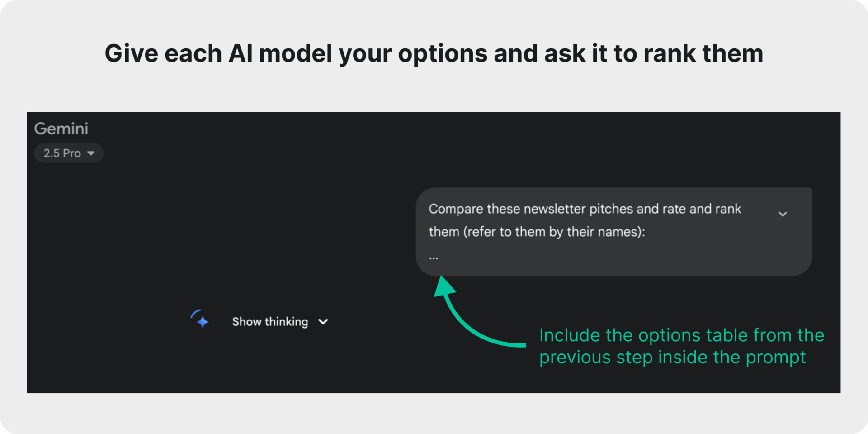Viewport: 868px width, 434px height.
Task: Click 'Include the options table' green note
Action: pos(682,335)
